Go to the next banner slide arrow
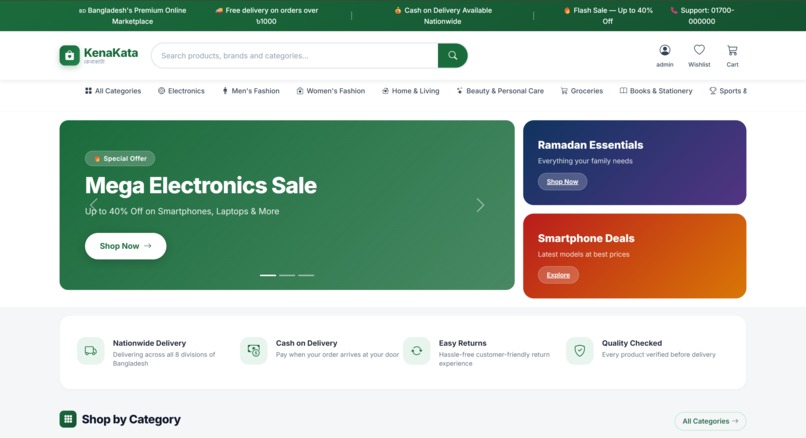The image size is (806, 438). click(480, 205)
